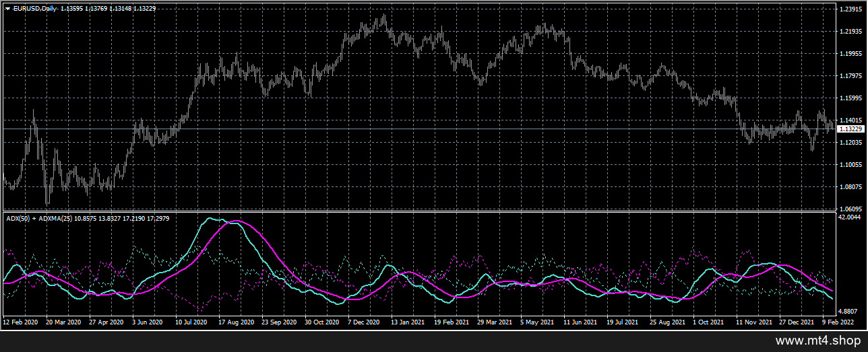Click the 1.17975 price scale value

850,75
